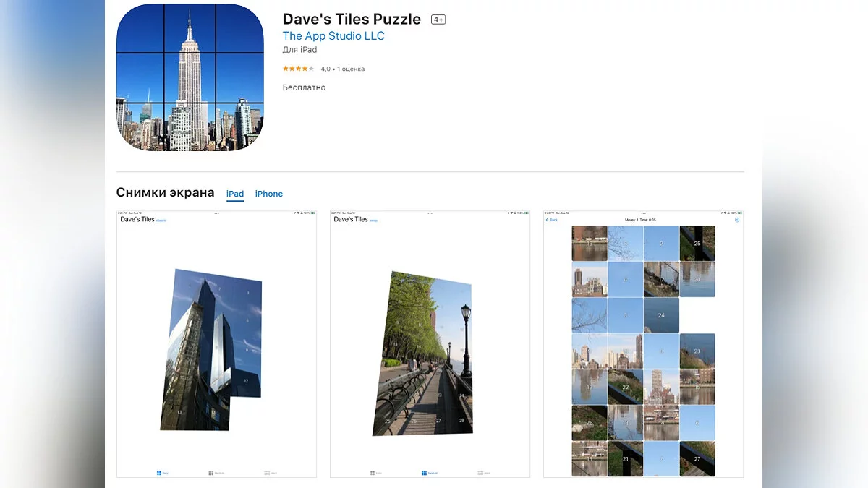Switch to the iPhone screenshots tab

[x=269, y=194]
